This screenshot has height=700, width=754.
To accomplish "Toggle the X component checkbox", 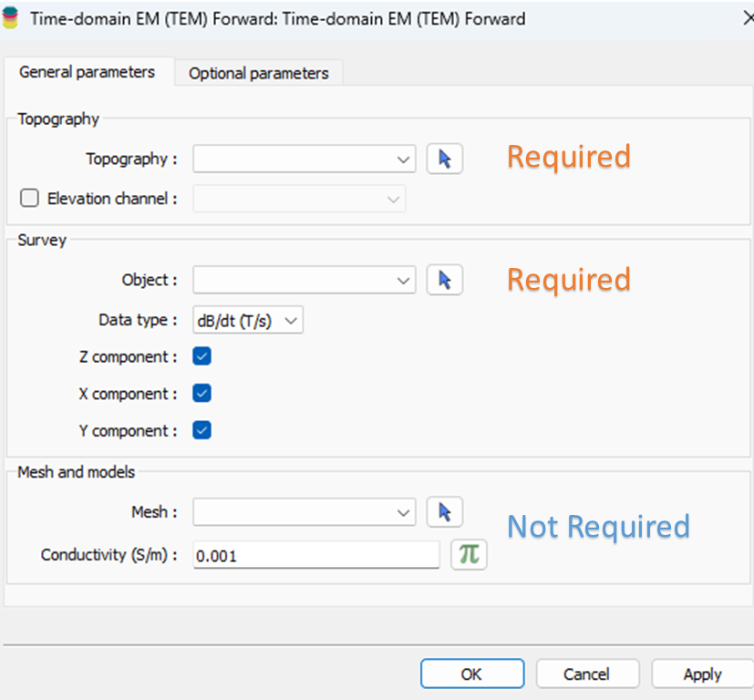I will click(x=202, y=394).
